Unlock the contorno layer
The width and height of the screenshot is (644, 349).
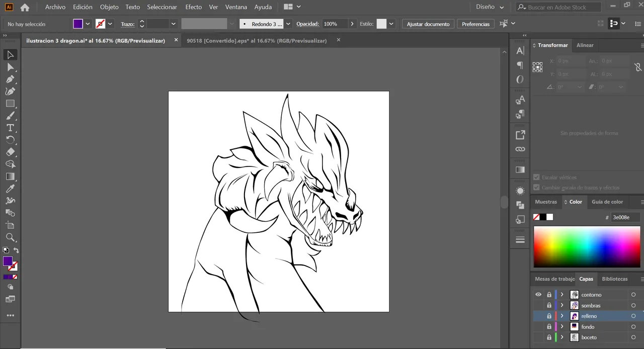point(549,295)
